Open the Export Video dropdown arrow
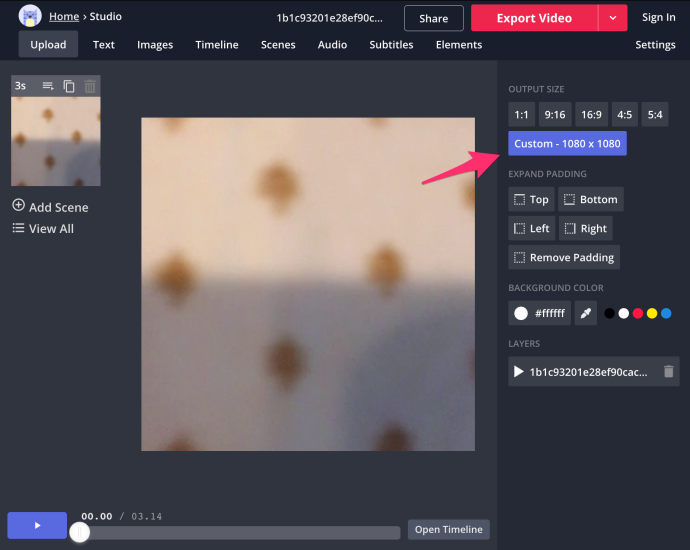 (x=613, y=18)
